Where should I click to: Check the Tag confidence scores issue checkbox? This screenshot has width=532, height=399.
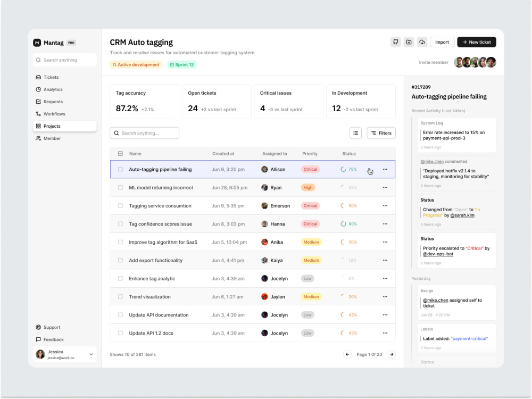[x=120, y=224]
